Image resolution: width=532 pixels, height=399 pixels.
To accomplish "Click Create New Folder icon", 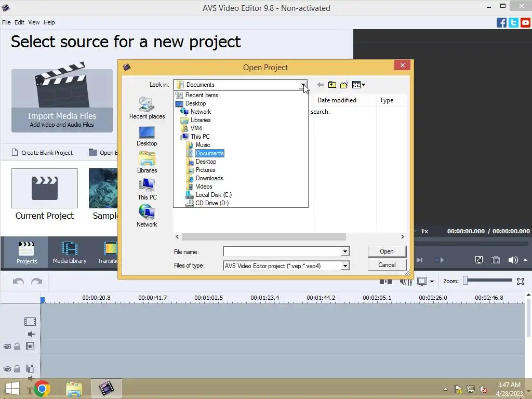I will pyautogui.click(x=344, y=85).
